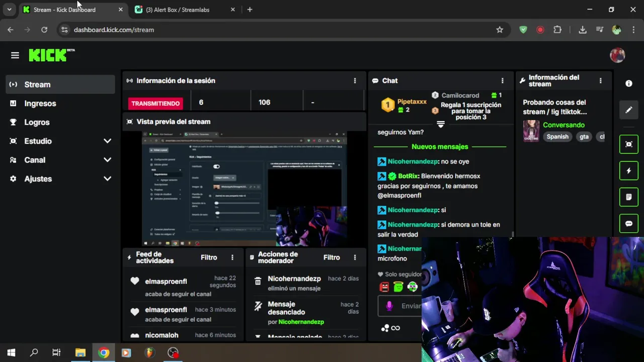Open OBS Studio from the taskbar
644x362 pixels.
tap(173, 352)
